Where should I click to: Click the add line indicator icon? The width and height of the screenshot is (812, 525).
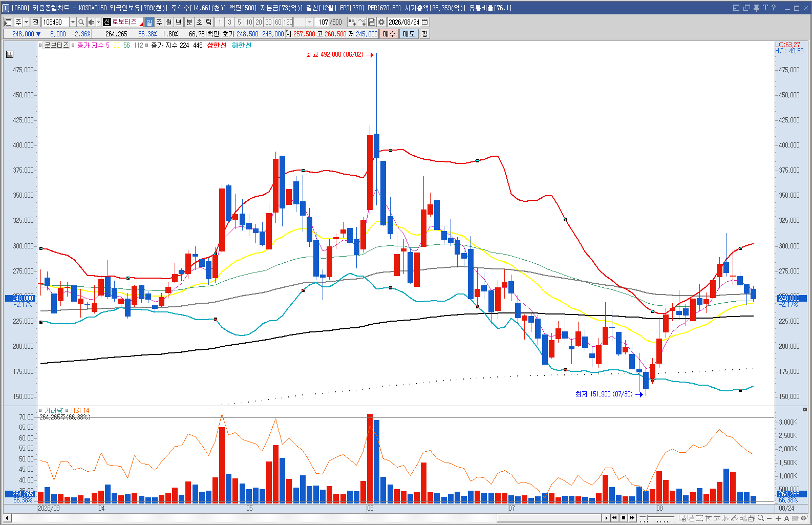(x=362, y=22)
